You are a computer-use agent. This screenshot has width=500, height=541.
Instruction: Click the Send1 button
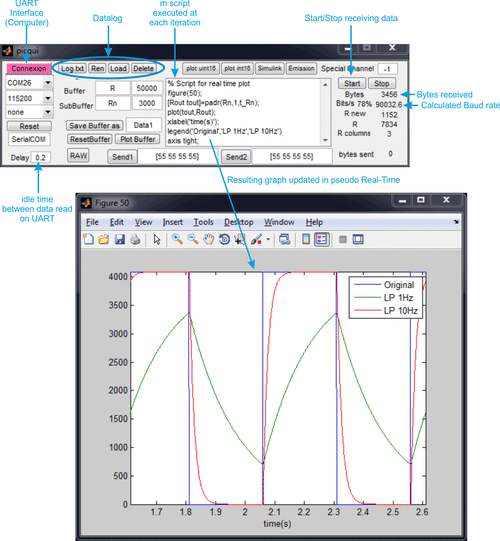122,157
